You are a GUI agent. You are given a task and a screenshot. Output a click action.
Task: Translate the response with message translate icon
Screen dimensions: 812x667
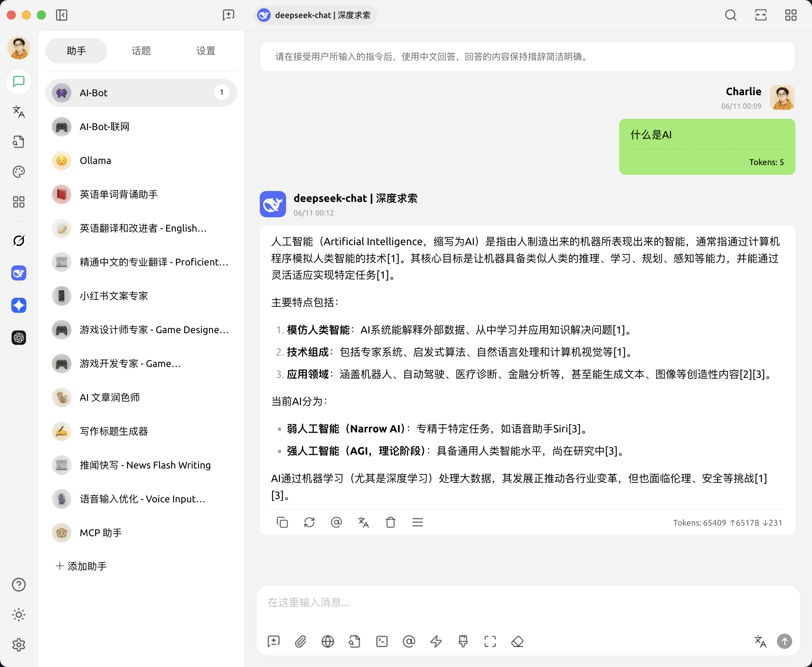(x=364, y=523)
